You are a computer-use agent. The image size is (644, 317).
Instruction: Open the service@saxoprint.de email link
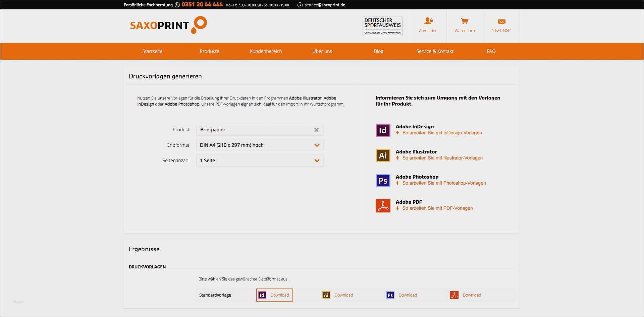[x=324, y=5]
